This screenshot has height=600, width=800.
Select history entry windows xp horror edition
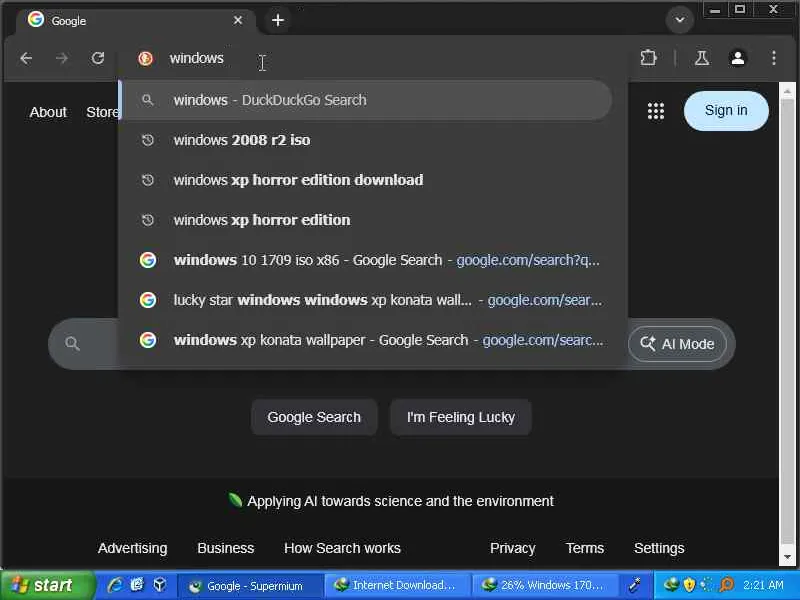[x=366, y=220]
